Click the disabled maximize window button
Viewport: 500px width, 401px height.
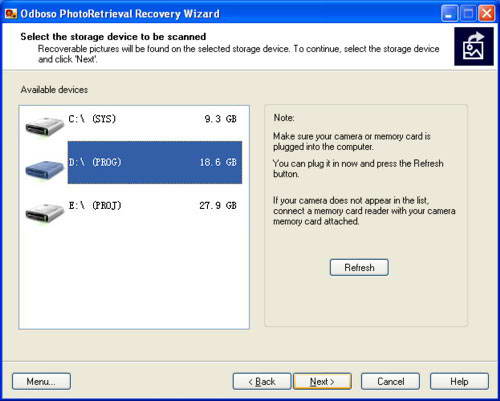tap(468, 14)
